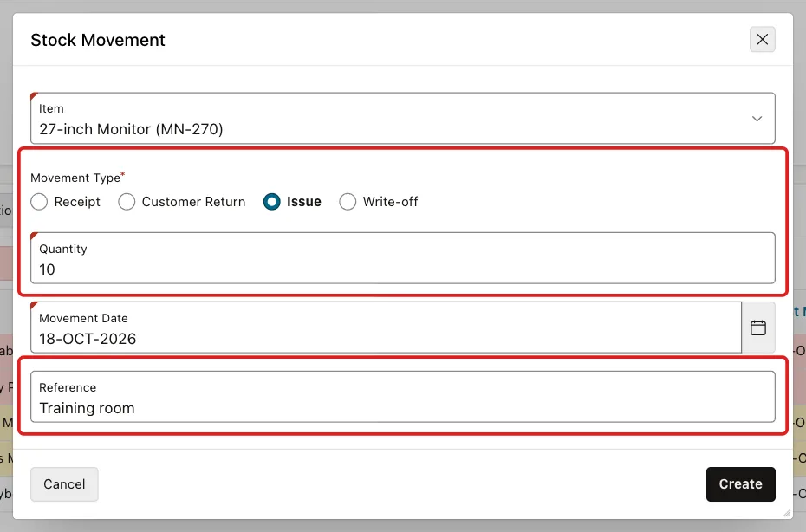806x532 pixels.
Task: Cancel the stock movement
Action: [x=64, y=484]
